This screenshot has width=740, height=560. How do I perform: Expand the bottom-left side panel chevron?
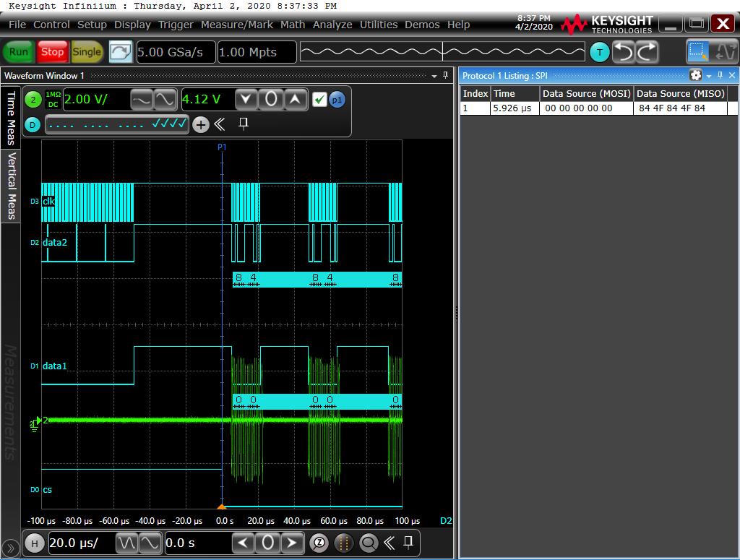(x=12, y=548)
